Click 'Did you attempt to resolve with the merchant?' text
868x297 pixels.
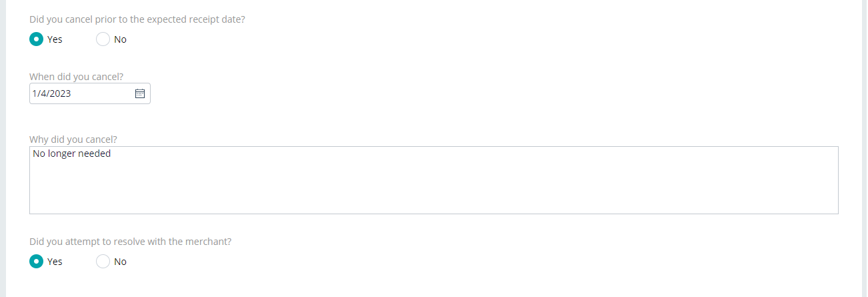click(x=131, y=242)
